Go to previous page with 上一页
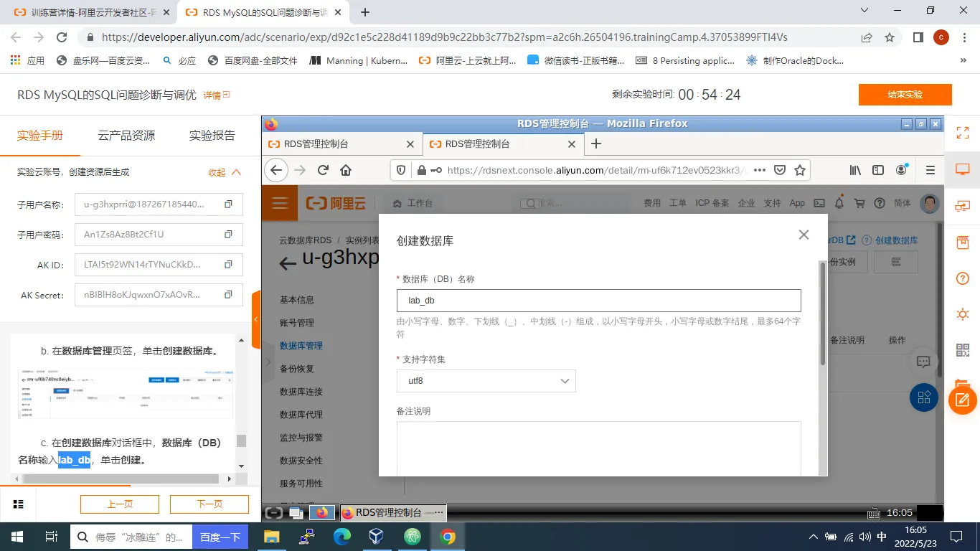The image size is (980, 551). click(120, 504)
